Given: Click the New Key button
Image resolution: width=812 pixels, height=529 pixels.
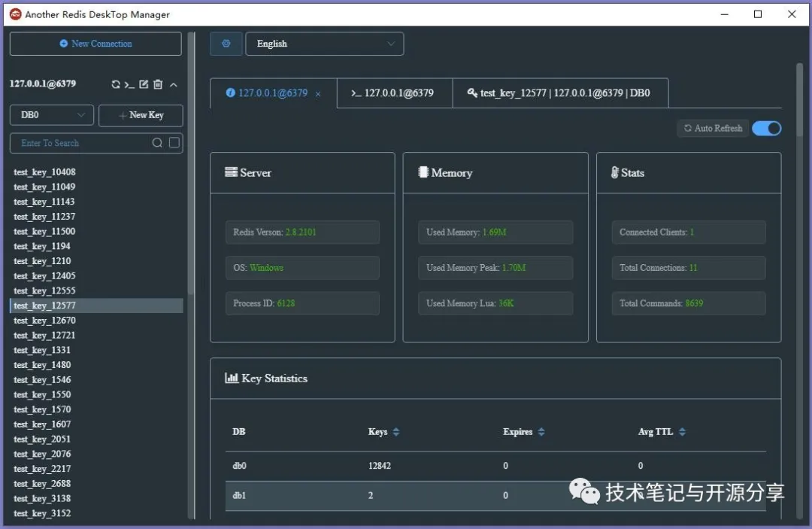Looking at the screenshot, I should [141, 115].
